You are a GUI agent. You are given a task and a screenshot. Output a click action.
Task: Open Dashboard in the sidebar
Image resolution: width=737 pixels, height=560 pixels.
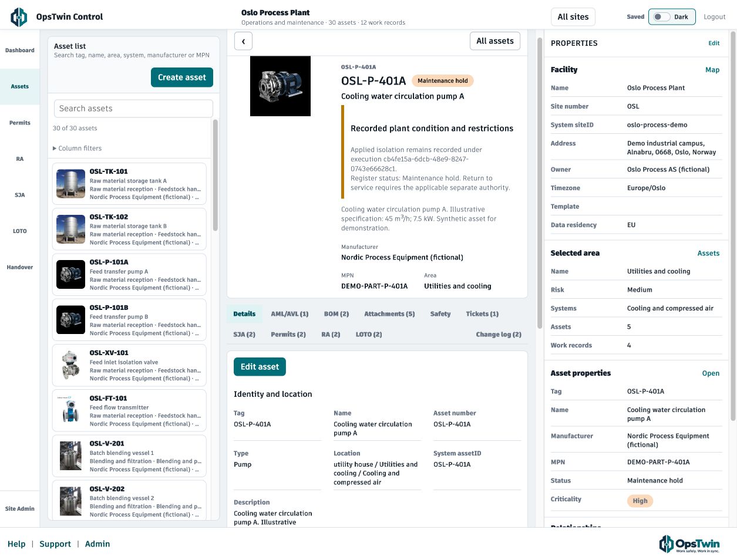(20, 50)
